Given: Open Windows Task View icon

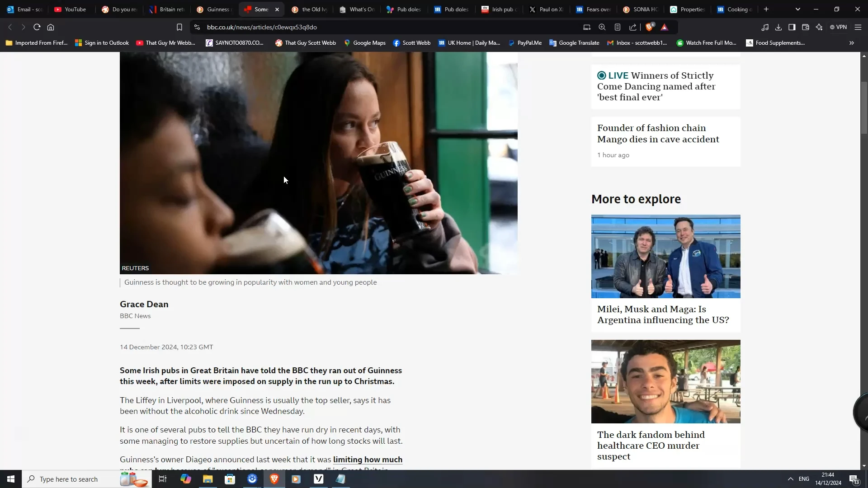Looking at the screenshot, I should (163, 479).
